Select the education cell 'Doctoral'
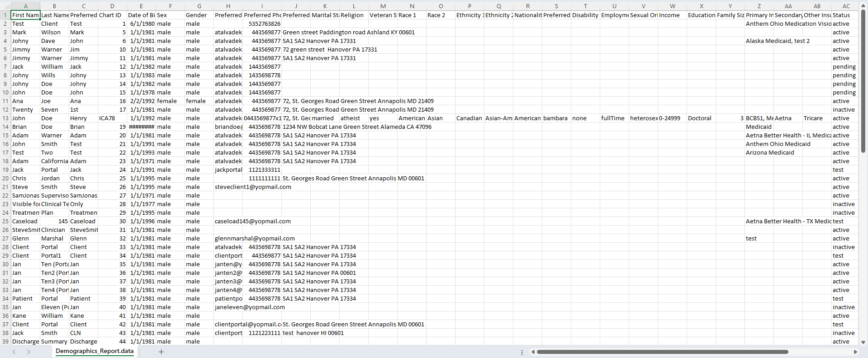The width and height of the screenshot is (868, 358). [701, 118]
